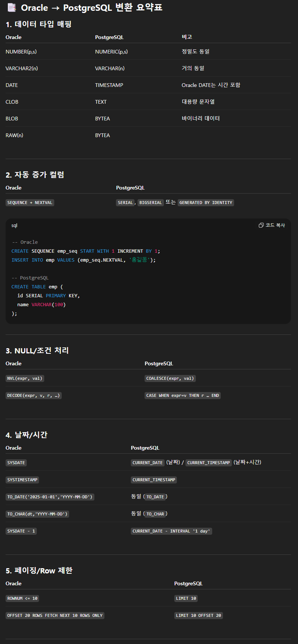Click CURRENT_TIMESTAMP chip followed by (날짜+시간)
This screenshot has height=644, width=298.
(x=209, y=463)
